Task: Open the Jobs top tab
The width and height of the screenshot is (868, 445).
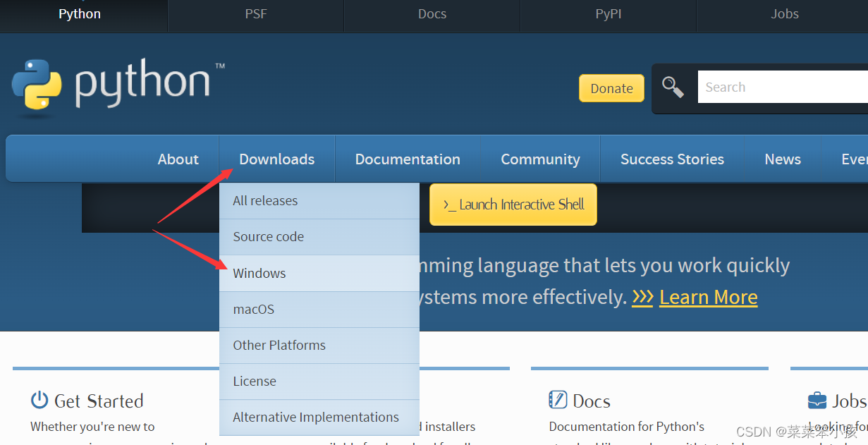Action: point(784,14)
